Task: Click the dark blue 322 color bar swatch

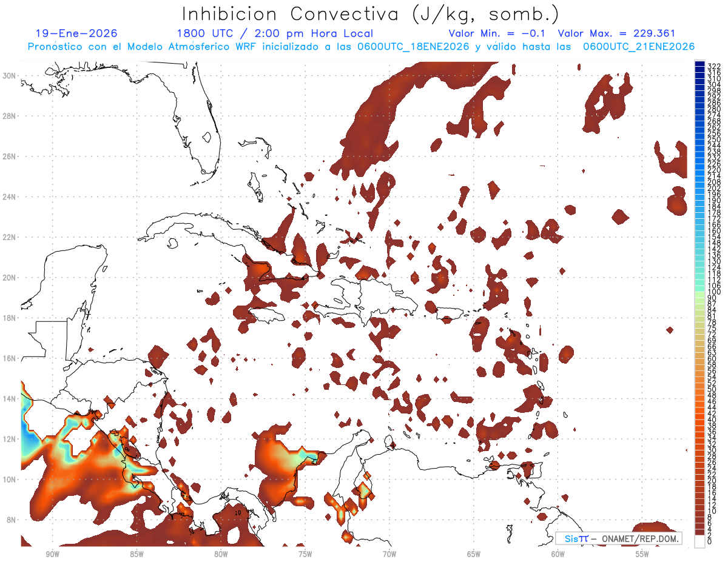Action: click(699, 64)
